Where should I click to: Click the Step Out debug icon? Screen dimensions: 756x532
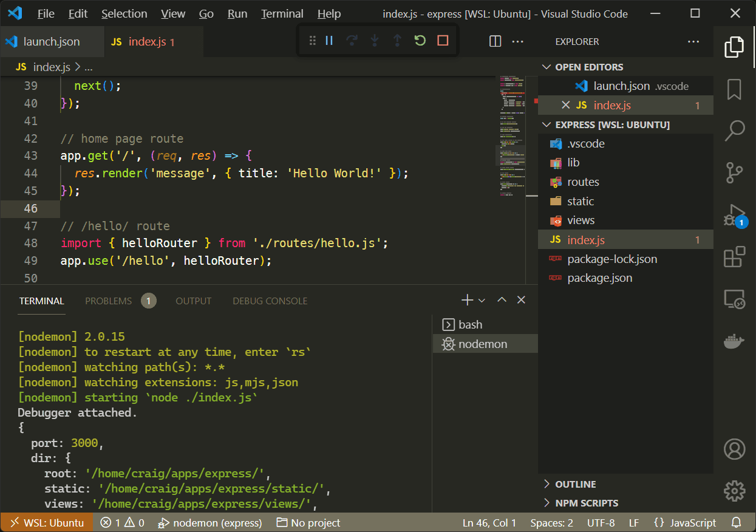point(397,41)
